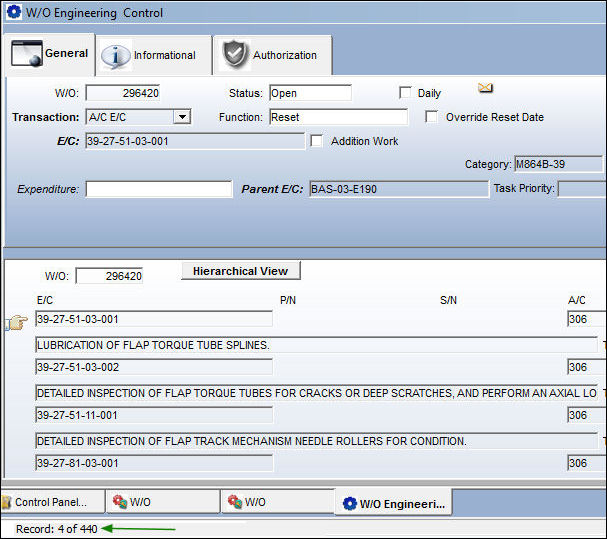Click the Function field showing Reset
607x539 pixels.
click(338, 117)
